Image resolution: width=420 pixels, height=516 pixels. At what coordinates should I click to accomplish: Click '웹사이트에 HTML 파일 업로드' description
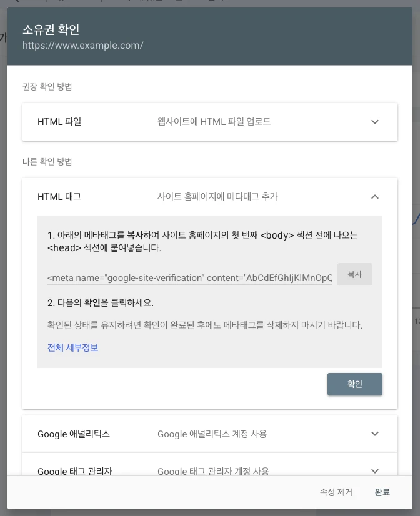pyautogui.click(x=214, y=122)
